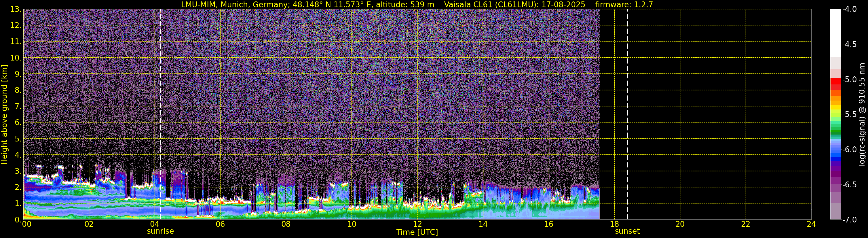Click the white segment at the colorbar top
868x238 pixels.
tap(836, 33)
